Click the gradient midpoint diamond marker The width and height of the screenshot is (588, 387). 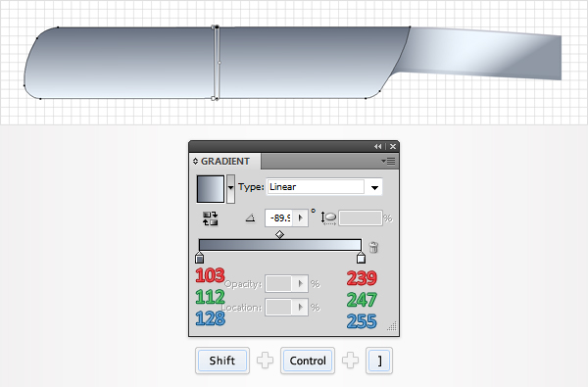pyautogui.click(x=279, y=235)
